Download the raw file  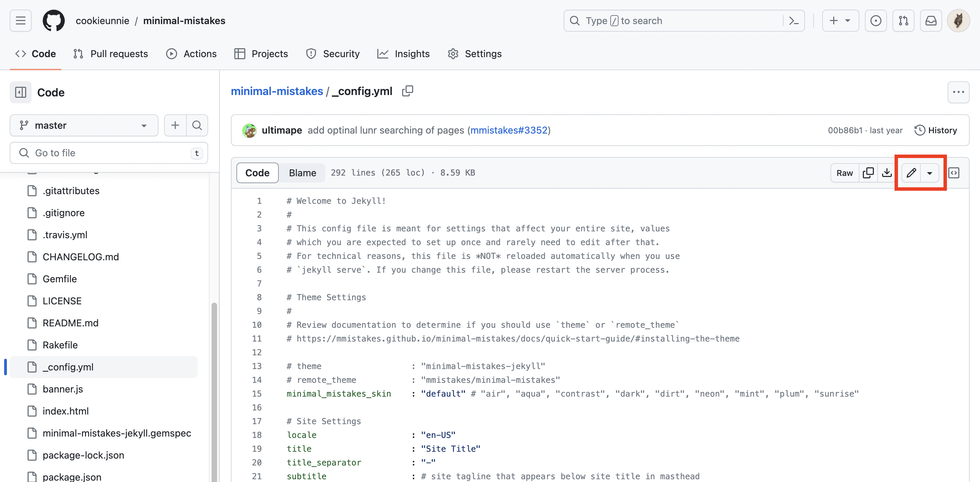[x=887, y=173]
